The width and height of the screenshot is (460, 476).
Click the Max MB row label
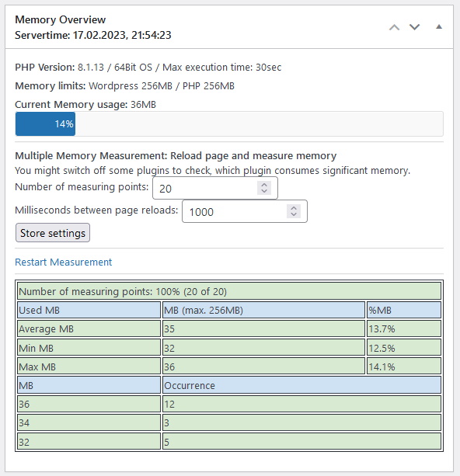click(x=89, y=367)
